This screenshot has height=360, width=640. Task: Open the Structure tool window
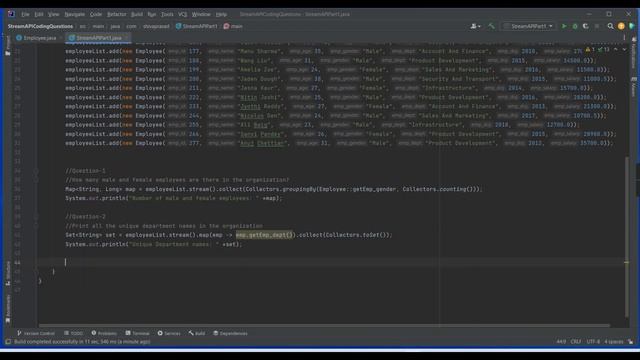8,273
